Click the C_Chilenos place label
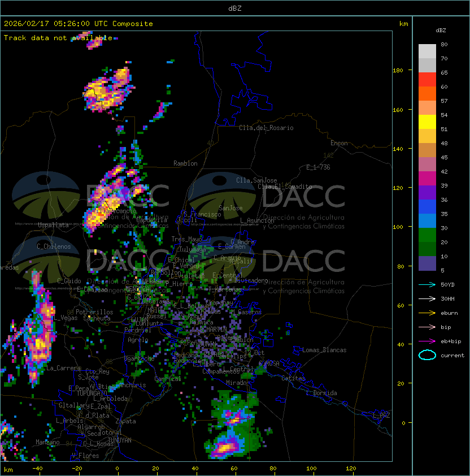 tap(54, 246)
